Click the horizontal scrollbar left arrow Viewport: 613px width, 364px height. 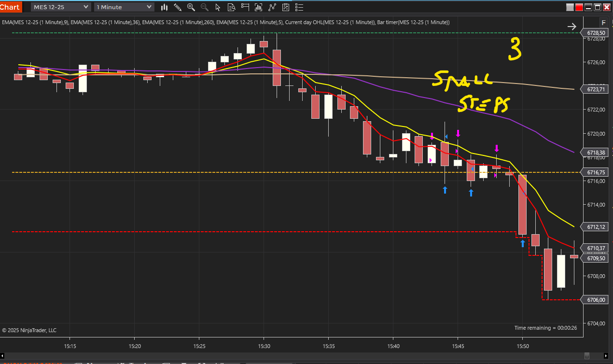(x=3, y=356)
